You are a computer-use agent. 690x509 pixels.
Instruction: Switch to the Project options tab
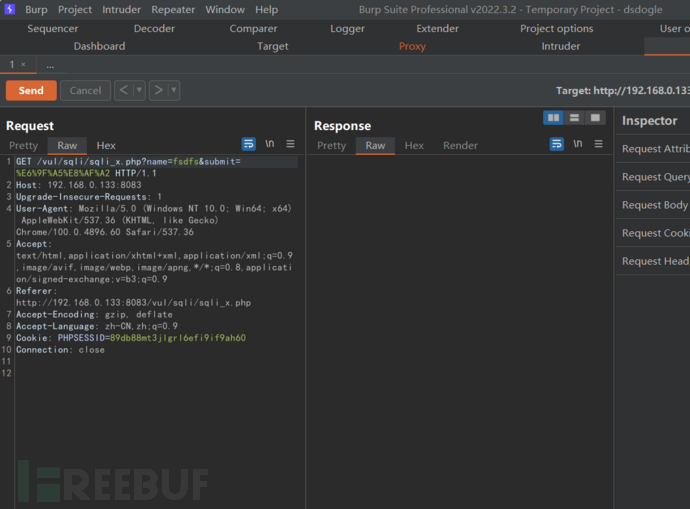coord(557,29)
